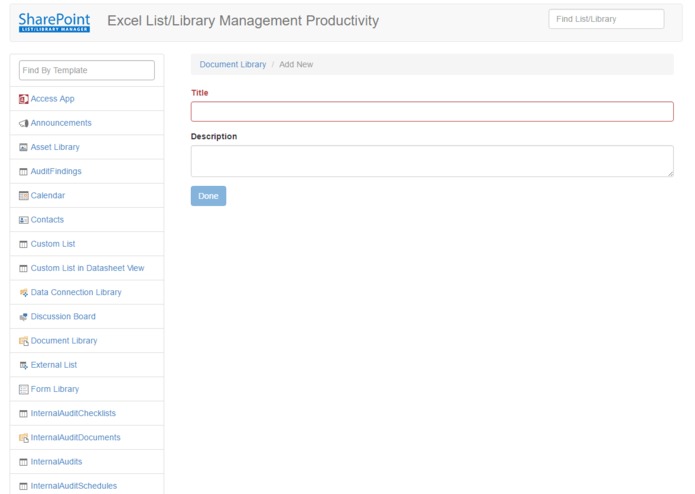Click the AuditFindings list icon
The image size is (695, 494).
tap(23, 171)
